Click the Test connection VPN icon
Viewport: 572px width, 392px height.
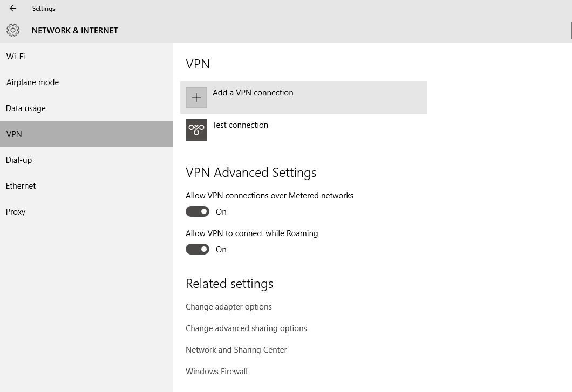tap(196, 129)
